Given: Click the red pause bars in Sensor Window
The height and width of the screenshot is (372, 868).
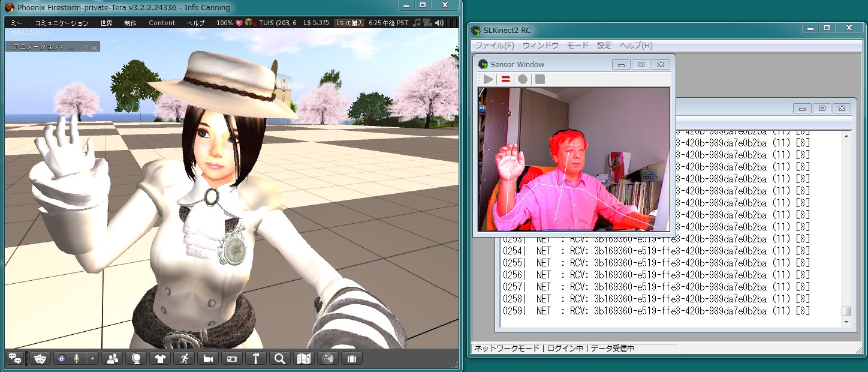Looking at the screenshot, I should coord(505,79).
